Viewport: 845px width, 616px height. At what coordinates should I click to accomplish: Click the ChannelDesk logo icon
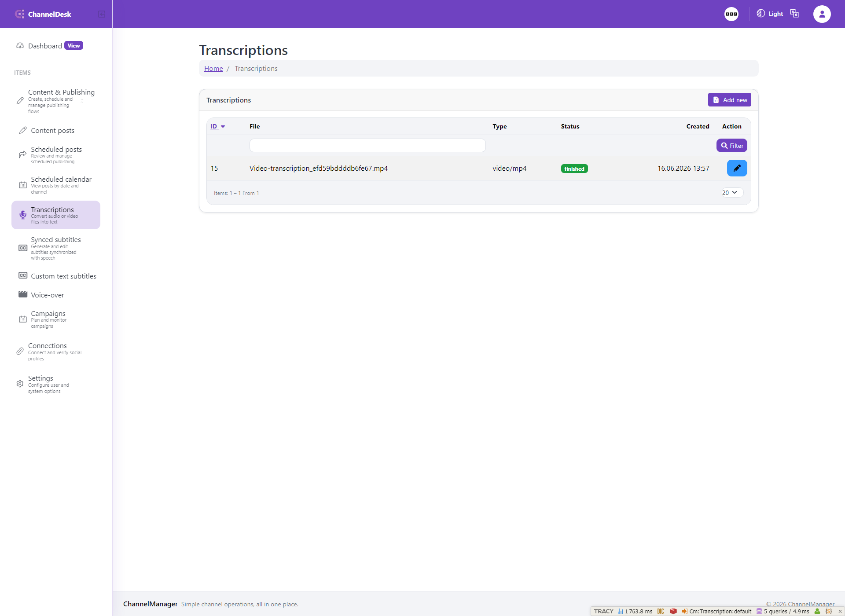[20, 14]
